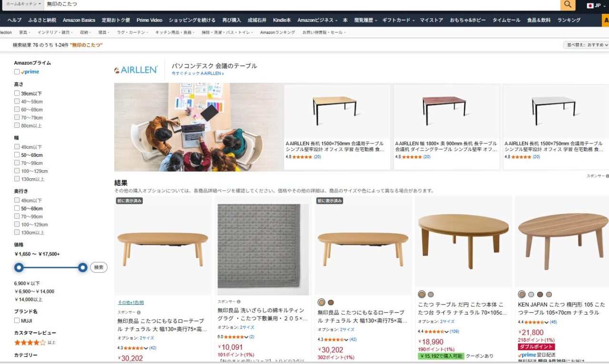
Task: Open the JP flag language selector
Action: (x=594, y=6)
